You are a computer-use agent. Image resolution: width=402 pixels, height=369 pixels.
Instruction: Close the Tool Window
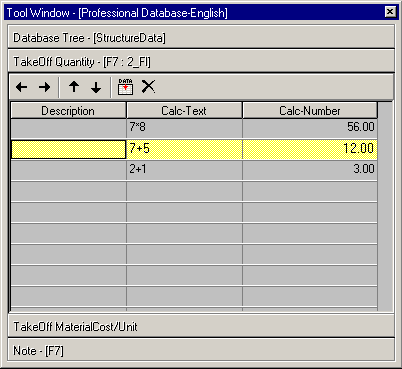(x=390, y=12)
